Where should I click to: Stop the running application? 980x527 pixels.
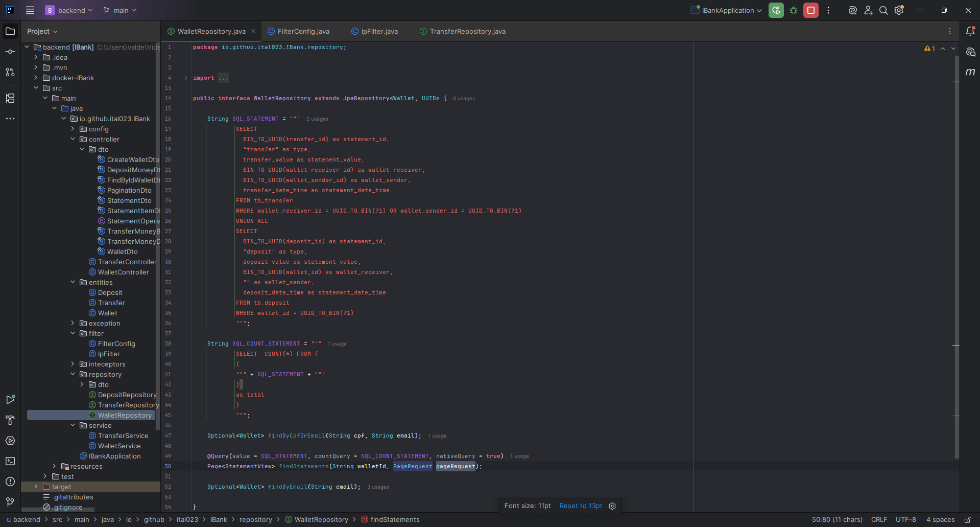pos(810,10)
